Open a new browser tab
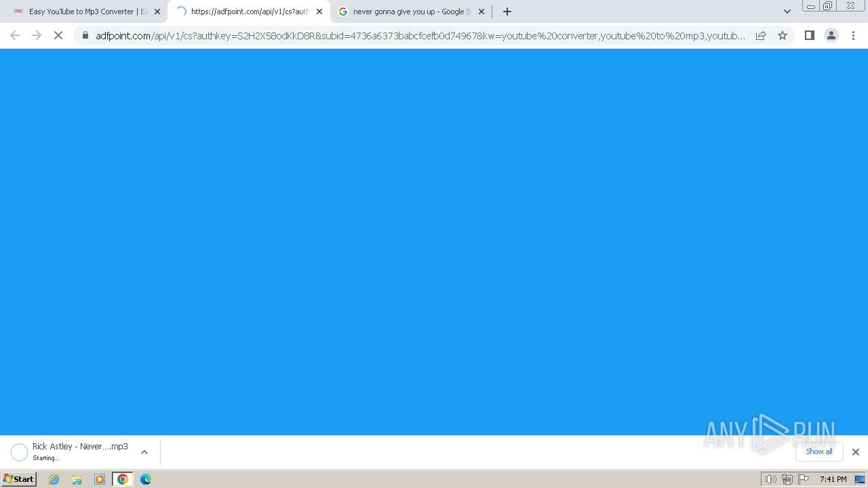This screenshot has height=488, width=868. (507, 12)
